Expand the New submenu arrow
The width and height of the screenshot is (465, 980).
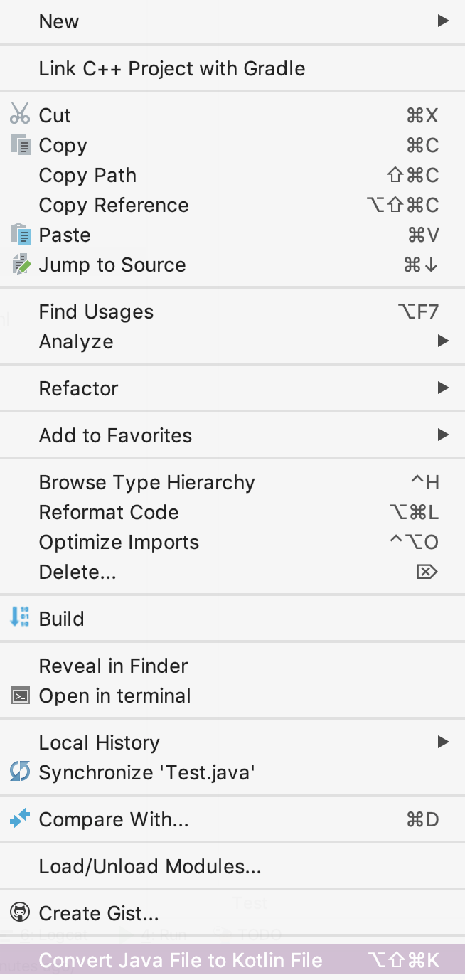click(x=443, y=21)
